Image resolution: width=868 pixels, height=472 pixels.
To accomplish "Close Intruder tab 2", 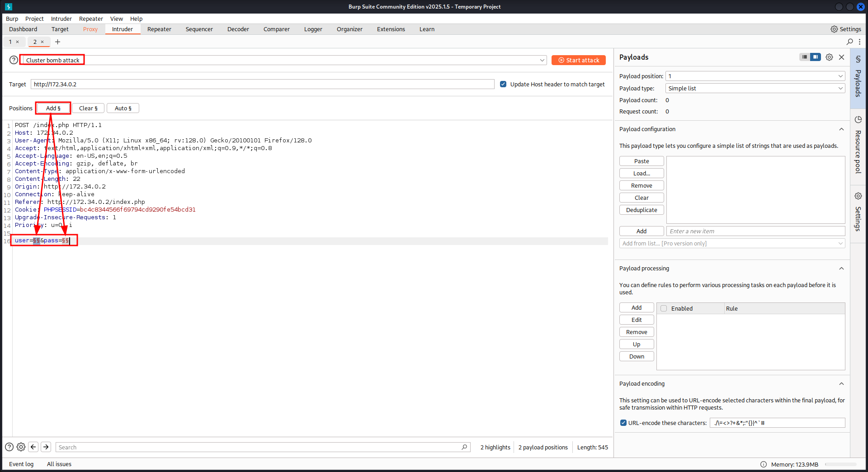I will point(42,42).
